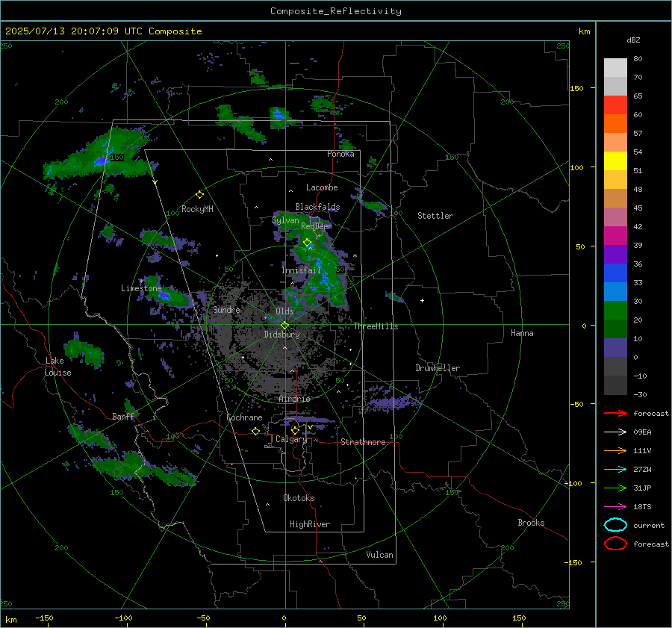Click the yellow band in the dBZ scale

pos(615,161)
